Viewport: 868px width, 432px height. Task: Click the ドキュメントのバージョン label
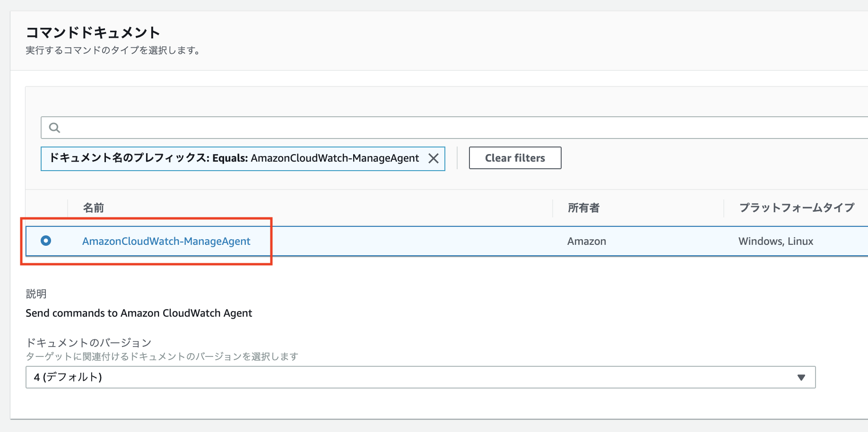(88, 343)
